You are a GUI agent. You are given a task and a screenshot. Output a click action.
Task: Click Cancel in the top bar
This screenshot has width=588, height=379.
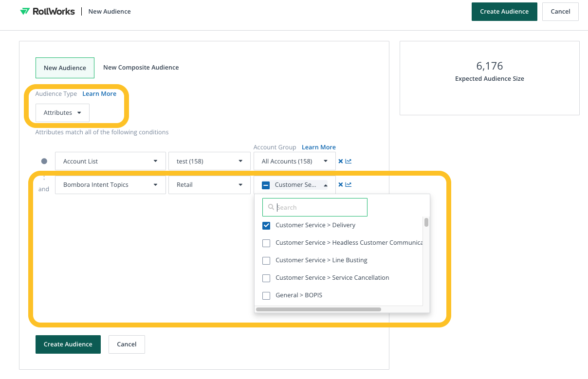tap(560, 12)
